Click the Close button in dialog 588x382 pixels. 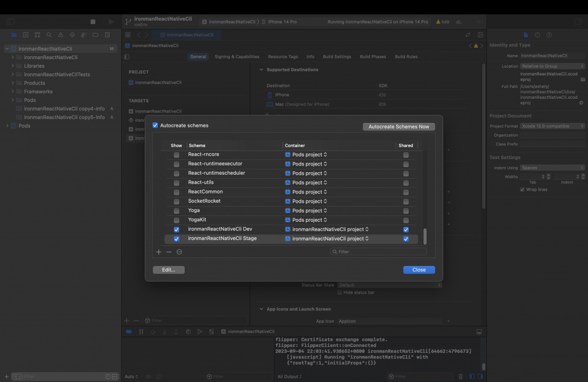click(419, 270)
